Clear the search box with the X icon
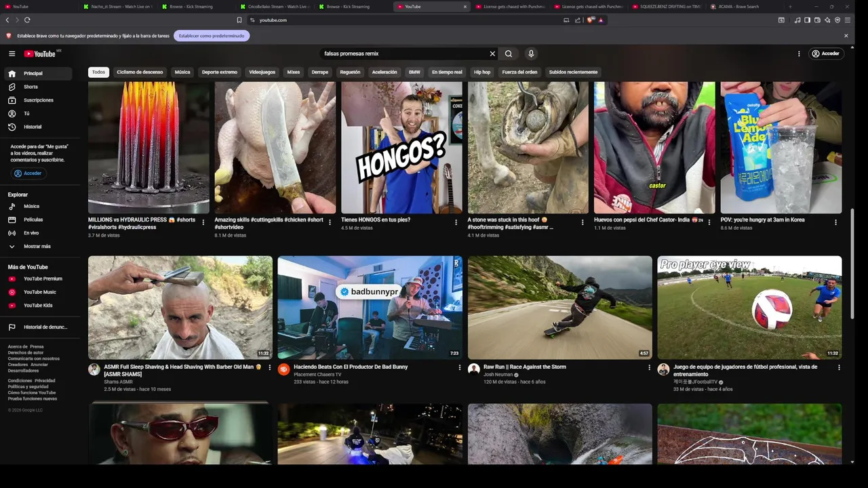 [x=492, y=54]
